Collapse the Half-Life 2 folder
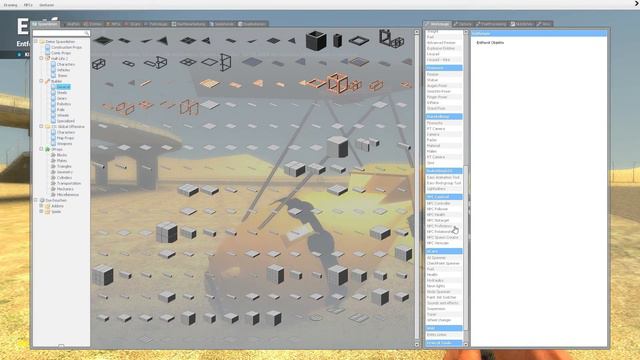The image size is (640, 360). pyautogui.click(x=41, y=58)
